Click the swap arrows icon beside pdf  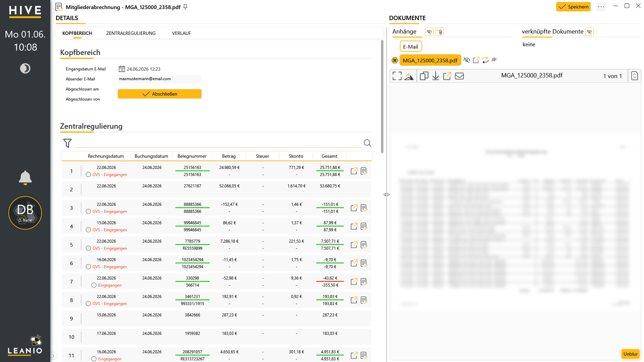click(485, 60)
